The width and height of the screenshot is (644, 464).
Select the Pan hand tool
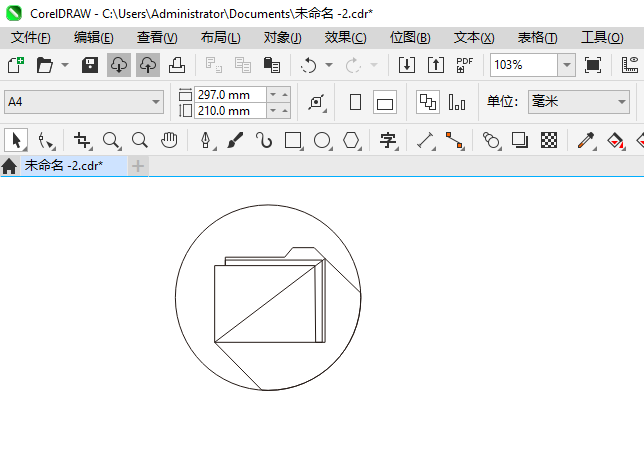point(169,140)
